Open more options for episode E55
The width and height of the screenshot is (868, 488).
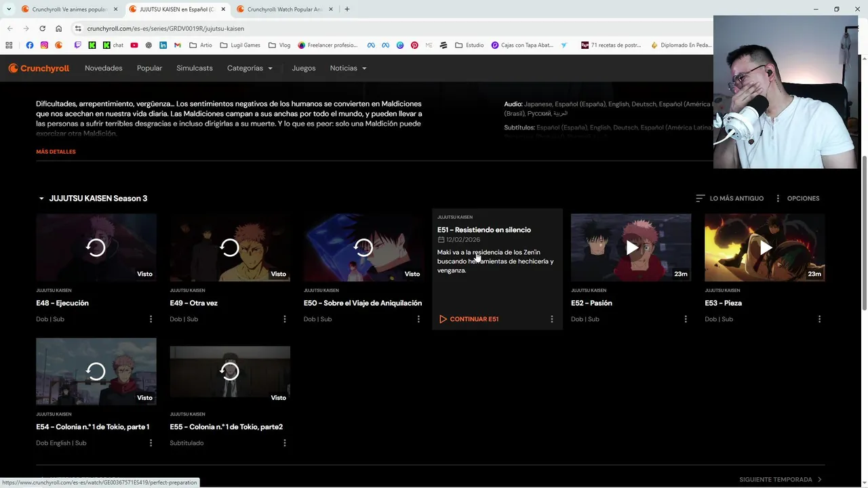(x=284, y=443)
